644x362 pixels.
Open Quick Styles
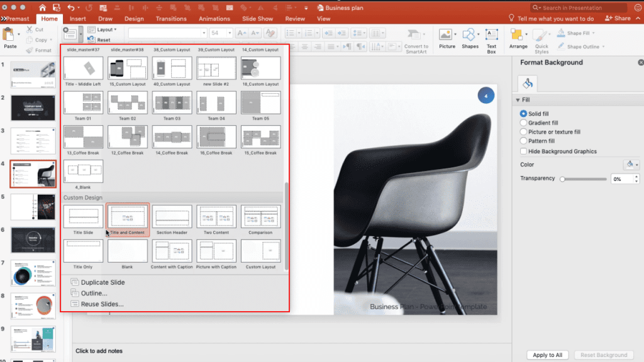tap(540, 36)
